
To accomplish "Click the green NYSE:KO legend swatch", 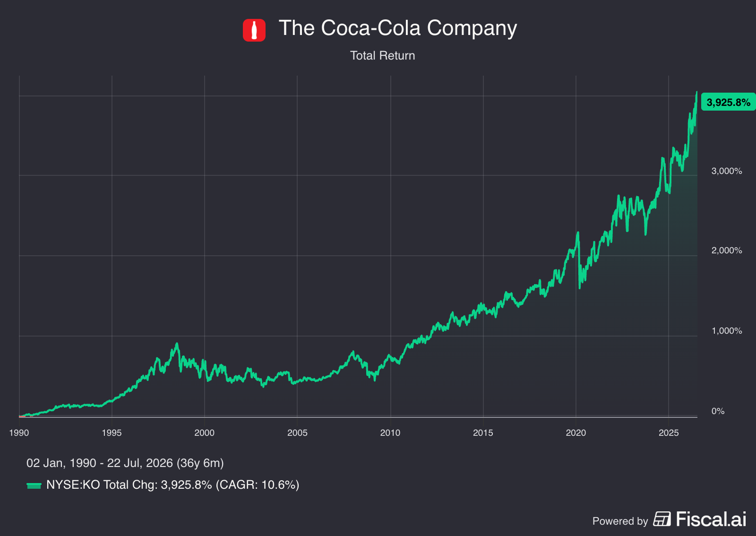I will tap(34, 485).
